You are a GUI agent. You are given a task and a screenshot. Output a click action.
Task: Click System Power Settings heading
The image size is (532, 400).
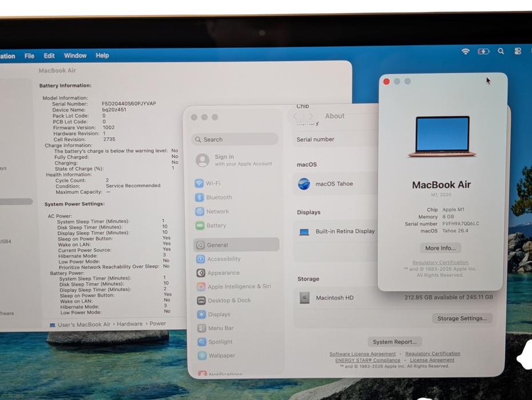click(x=74, y=204)
